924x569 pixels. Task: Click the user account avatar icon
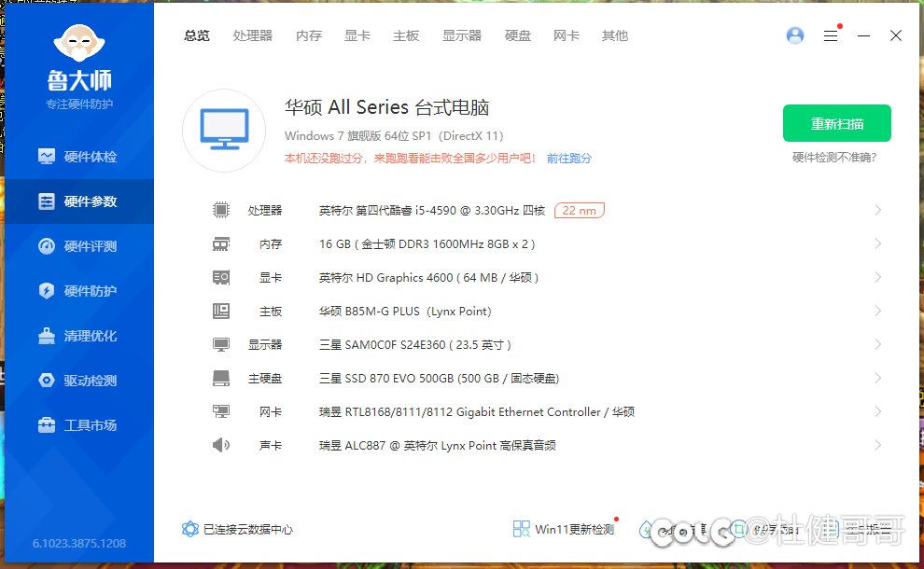coord(795,36)
